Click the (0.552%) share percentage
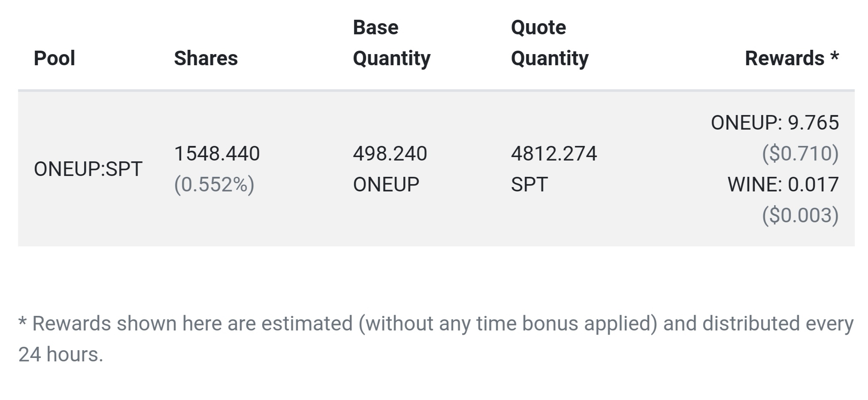 tap(214, 185)
